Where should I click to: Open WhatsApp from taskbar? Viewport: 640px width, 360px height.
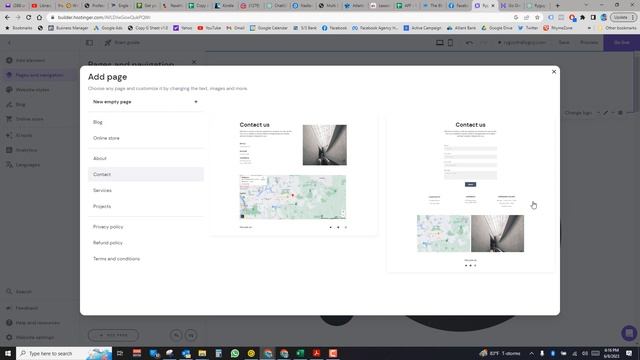coord(235,353)
